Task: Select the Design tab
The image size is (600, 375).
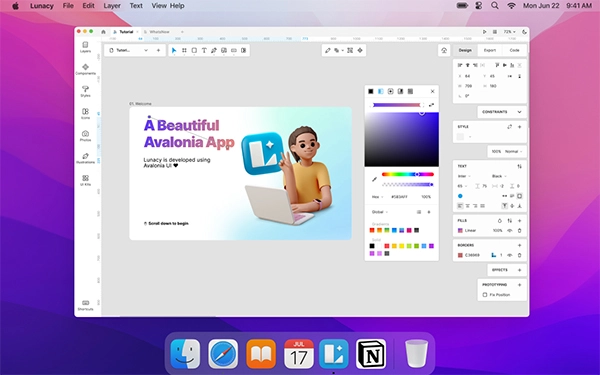Action: point(465,50)
